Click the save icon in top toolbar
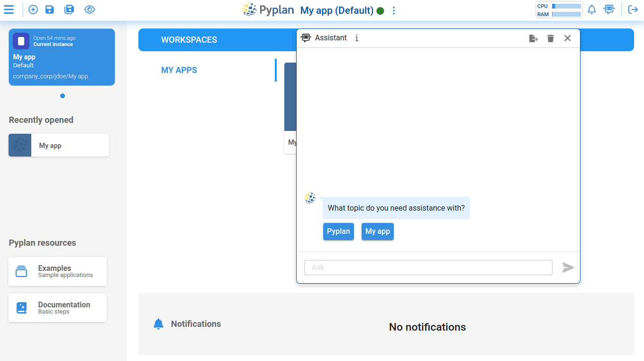Screen dimensions: 644x361 50,9
